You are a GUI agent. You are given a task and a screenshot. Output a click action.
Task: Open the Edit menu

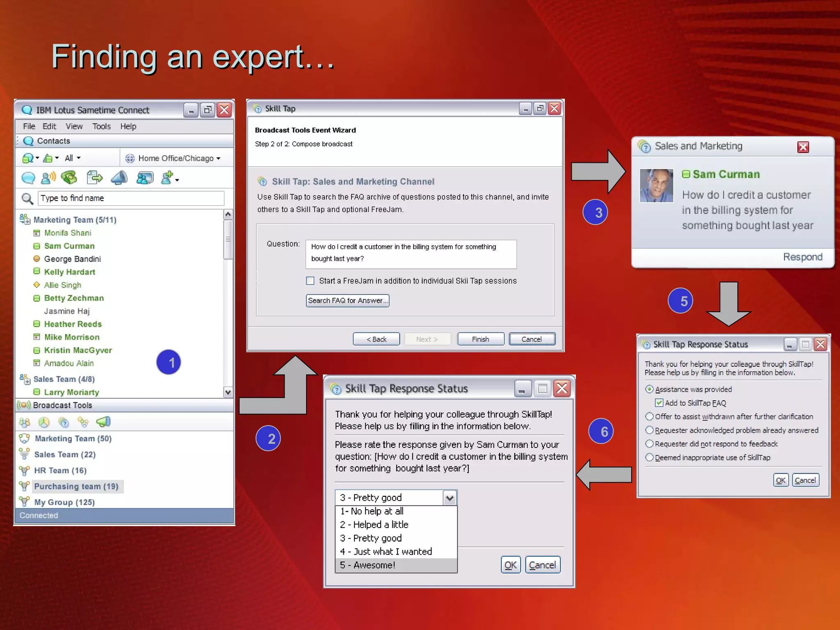pos(49,126)
